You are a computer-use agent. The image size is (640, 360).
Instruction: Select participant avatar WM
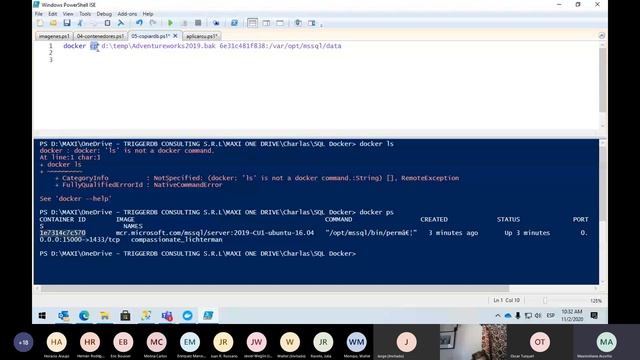[x=356, y=342]
